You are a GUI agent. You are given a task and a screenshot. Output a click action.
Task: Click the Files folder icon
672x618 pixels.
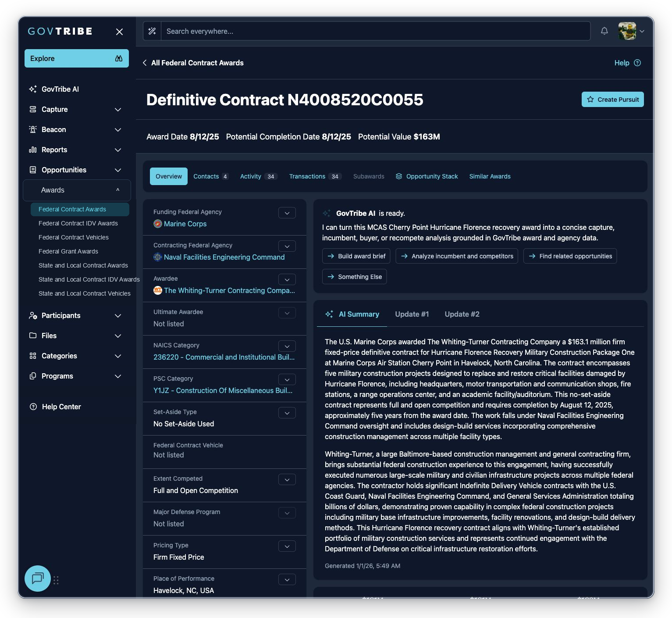point(33,336)
